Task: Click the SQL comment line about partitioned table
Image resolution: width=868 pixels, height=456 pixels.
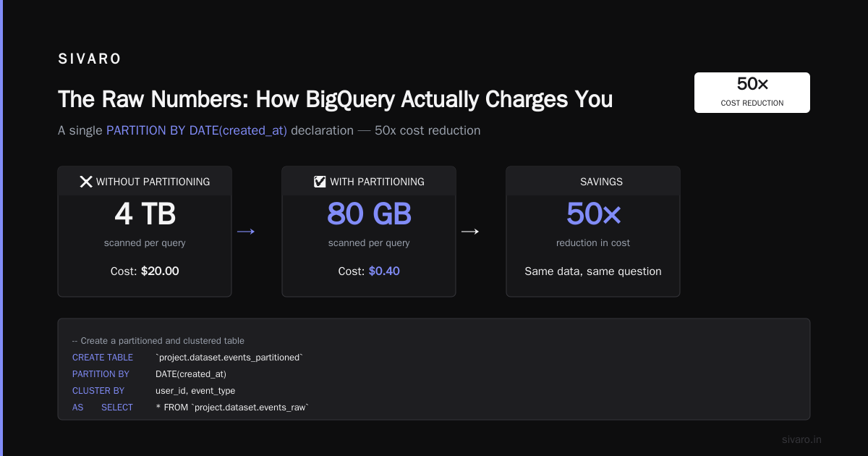Action: pyautogui.click(x=158, y=341)
